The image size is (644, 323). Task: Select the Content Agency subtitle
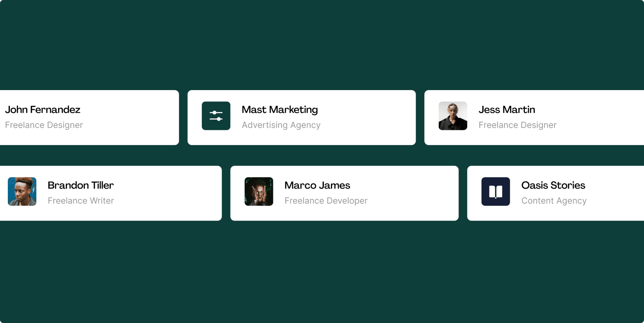coord(554,201)
